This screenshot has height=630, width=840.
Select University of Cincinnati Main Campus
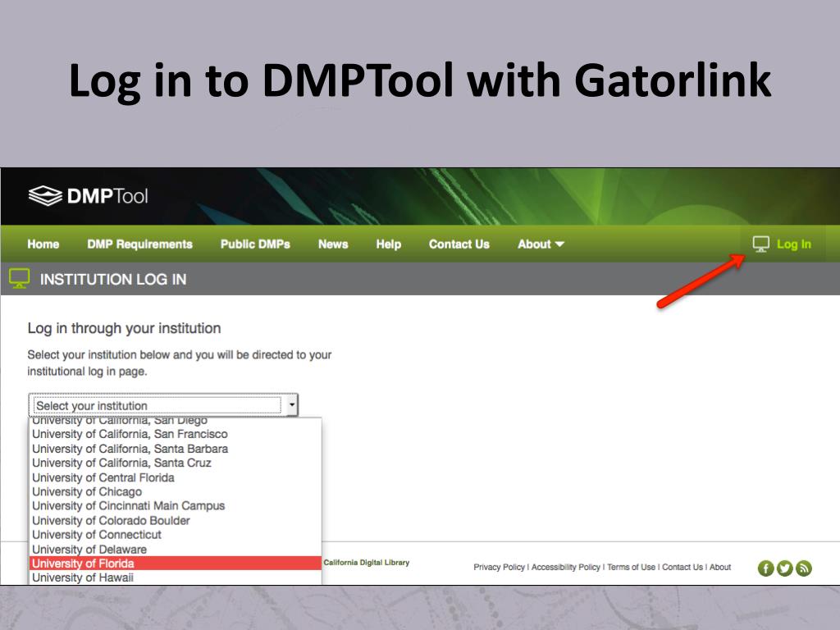point(175,505)
